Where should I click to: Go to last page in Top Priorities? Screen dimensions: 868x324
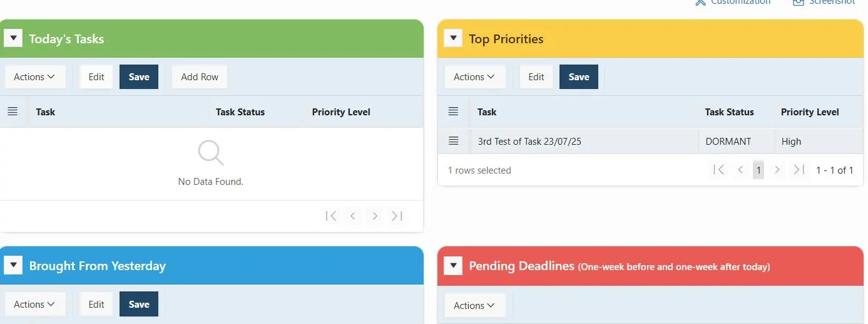[799, 170]
